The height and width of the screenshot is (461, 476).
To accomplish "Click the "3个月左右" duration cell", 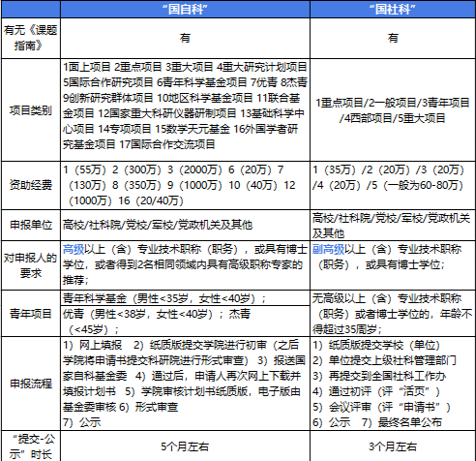I will [393, 446].
